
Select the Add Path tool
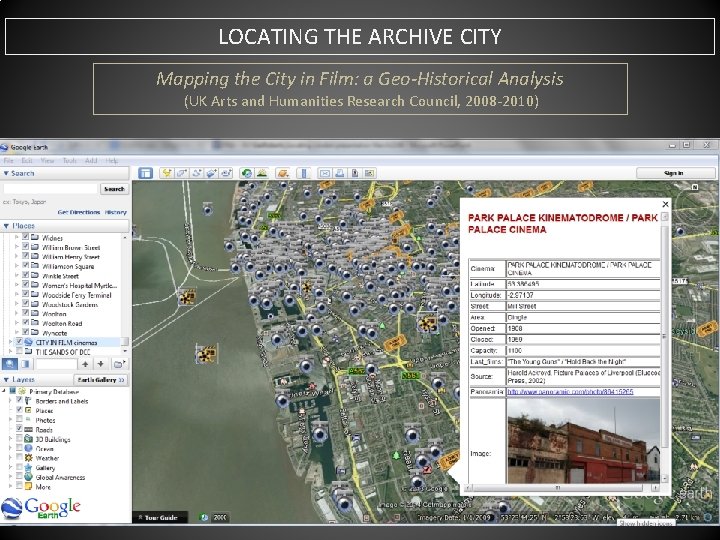point(197,173)
